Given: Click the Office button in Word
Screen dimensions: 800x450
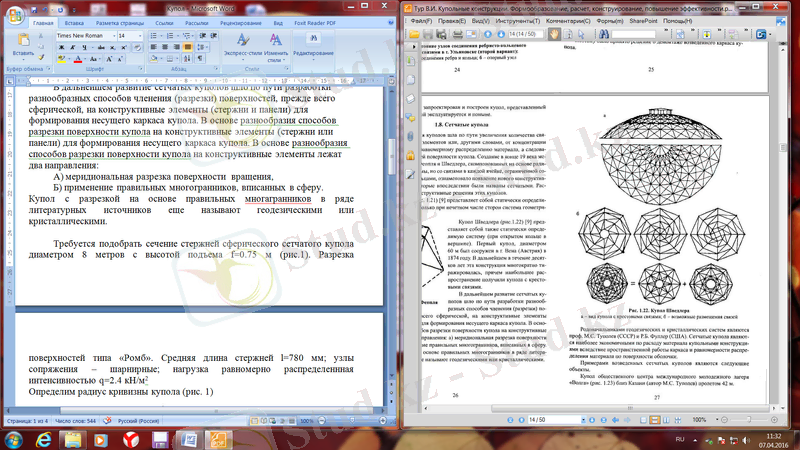Looking at the screenshot, I should click(13, 10).
